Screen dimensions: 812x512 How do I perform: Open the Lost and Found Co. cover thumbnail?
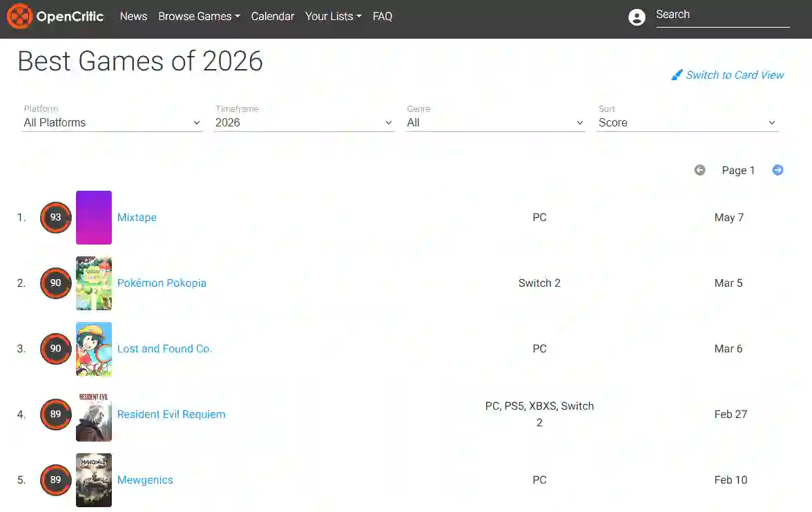click(94, 349)
